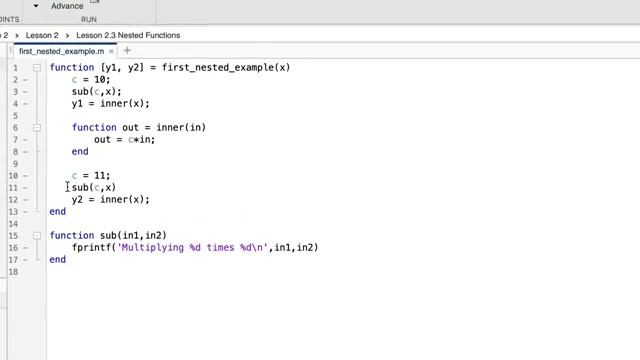The width and height of the screenshot is (640, 360).
Task: Collapse the inner function fold at line 6
Action: coord(37,128)
